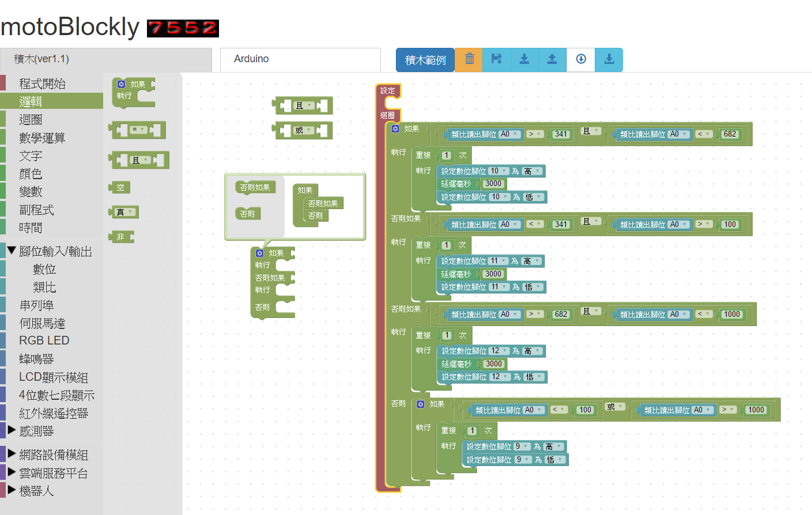This screenshot has height=515, width=812.
Task: Click the gear icon on the flyout 如果 block
Action: pos(121,84)
